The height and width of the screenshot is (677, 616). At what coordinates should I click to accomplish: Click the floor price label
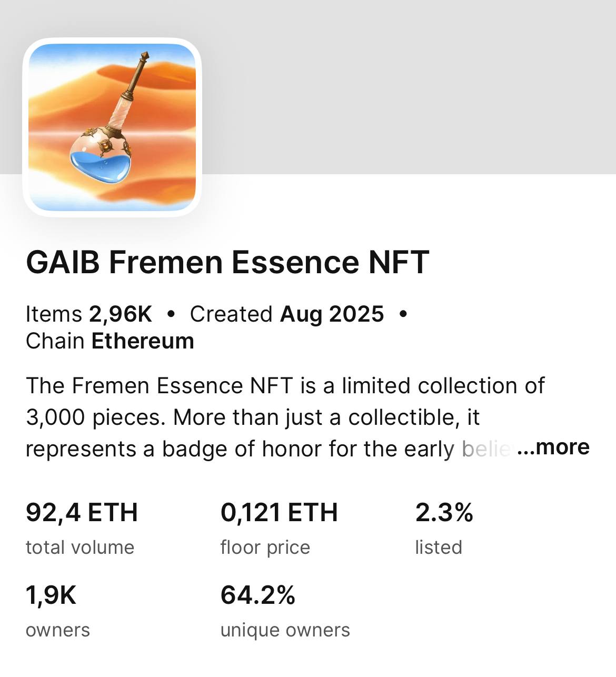click(x=265, y=547)
